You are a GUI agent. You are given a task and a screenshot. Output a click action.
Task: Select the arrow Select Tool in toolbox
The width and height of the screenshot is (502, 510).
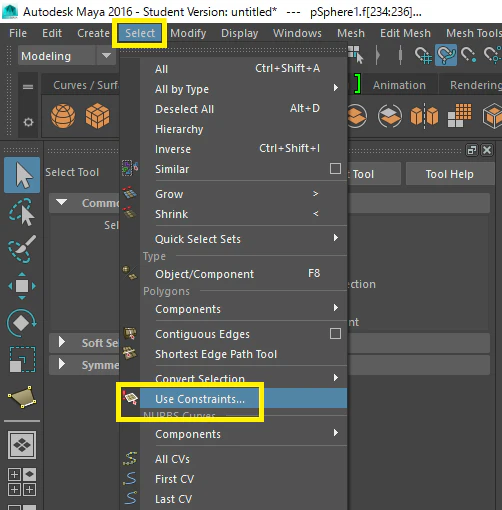click(22, 175)
